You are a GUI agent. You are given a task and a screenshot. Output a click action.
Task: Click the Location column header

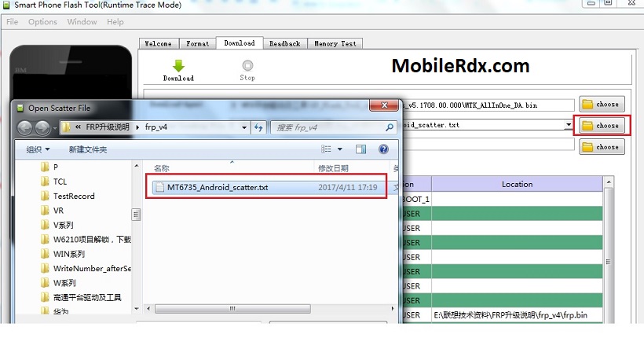point(517,184)
